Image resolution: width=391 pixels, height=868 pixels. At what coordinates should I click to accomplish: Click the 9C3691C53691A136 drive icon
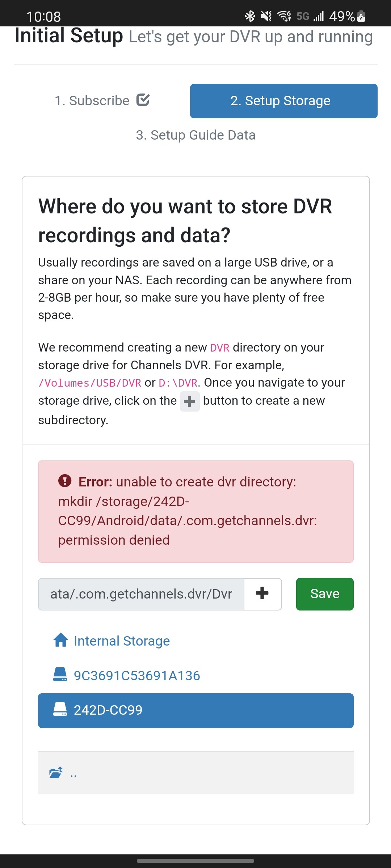tap(60, 675)
